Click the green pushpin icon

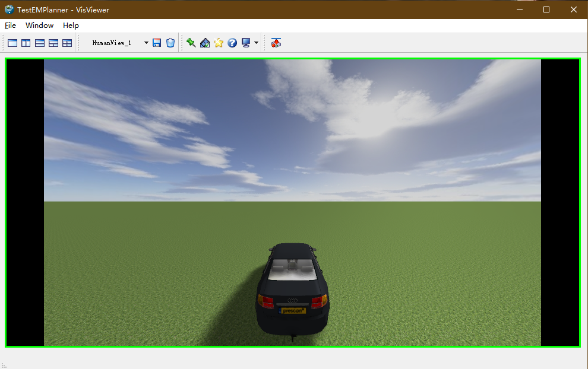click(191, 43)
